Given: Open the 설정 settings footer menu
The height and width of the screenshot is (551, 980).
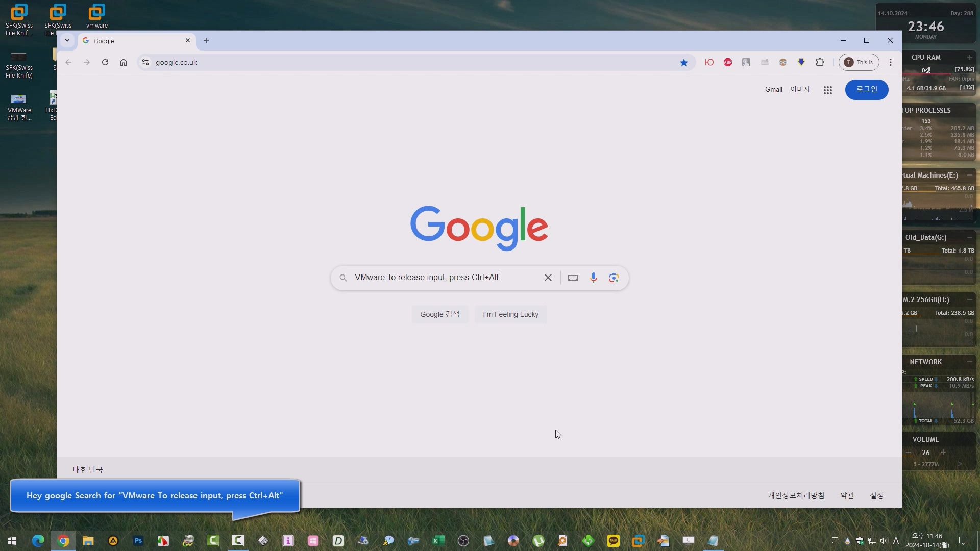Looking at the screenshot, I should [877, 495].
